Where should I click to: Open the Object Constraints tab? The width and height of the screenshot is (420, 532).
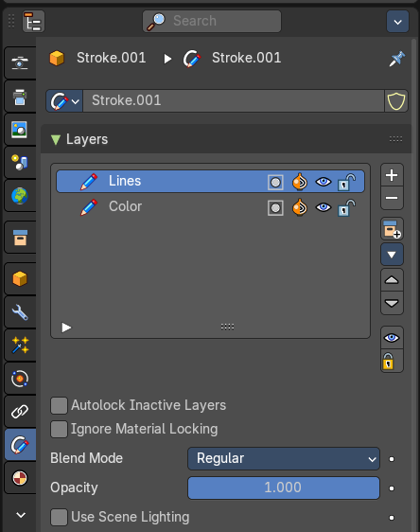click(x=20, y=412)
